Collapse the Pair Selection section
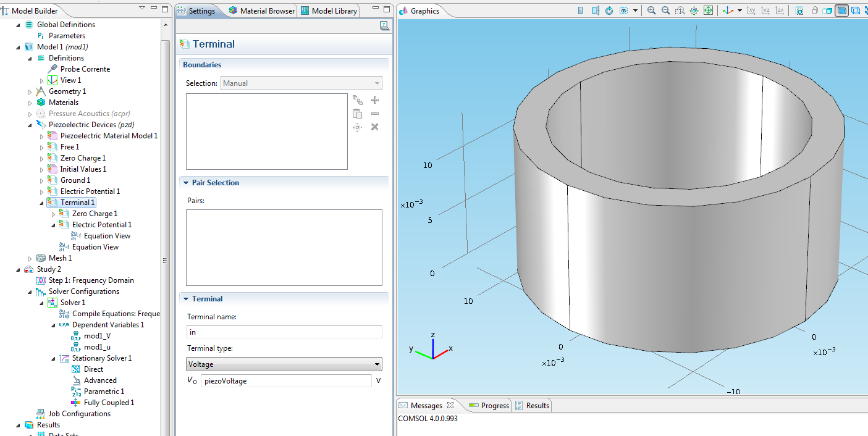 click(186, 183)
